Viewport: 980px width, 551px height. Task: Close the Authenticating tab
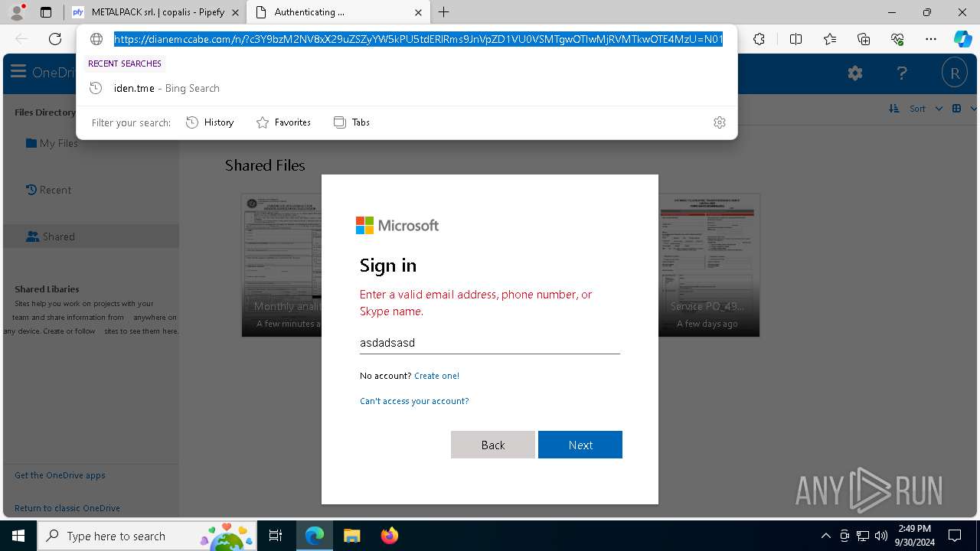[x=418, y=12]
